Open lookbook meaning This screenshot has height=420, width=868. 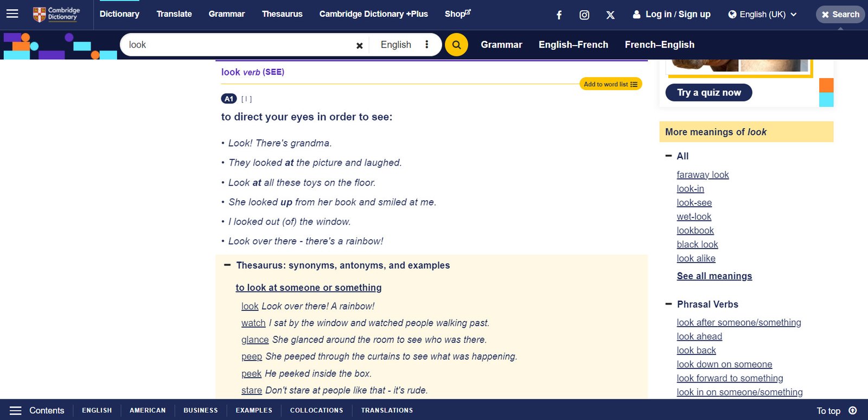click(x=695, y=231)
